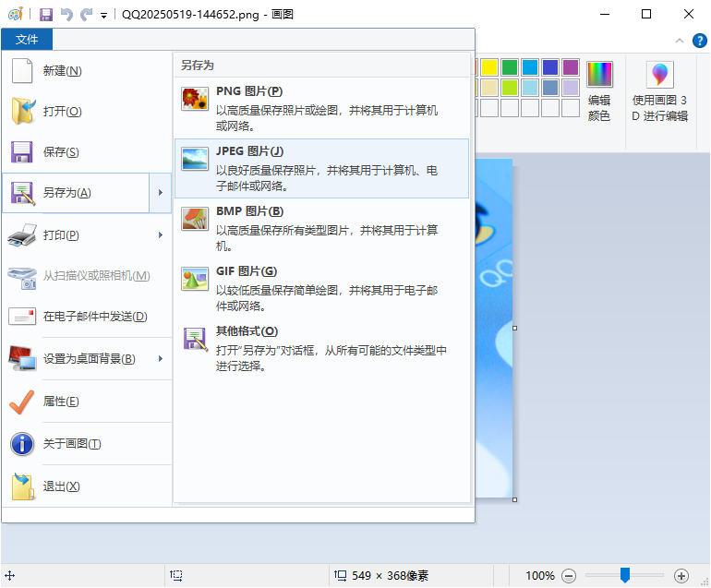Open the quick access toolbar customize dropdown
Image resolution: width=711 pixels, height=588 pixels.
[103, 16]
